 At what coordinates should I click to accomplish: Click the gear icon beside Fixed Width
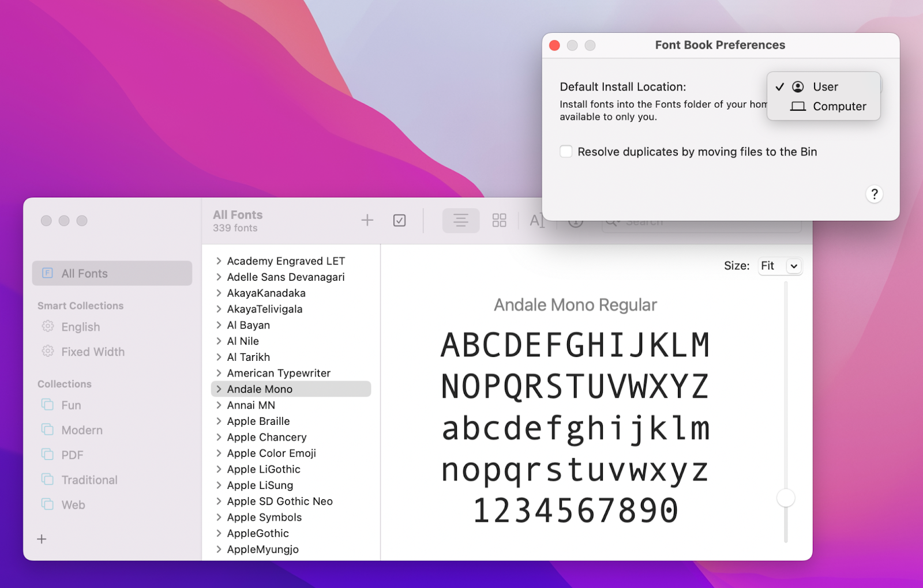48,351
